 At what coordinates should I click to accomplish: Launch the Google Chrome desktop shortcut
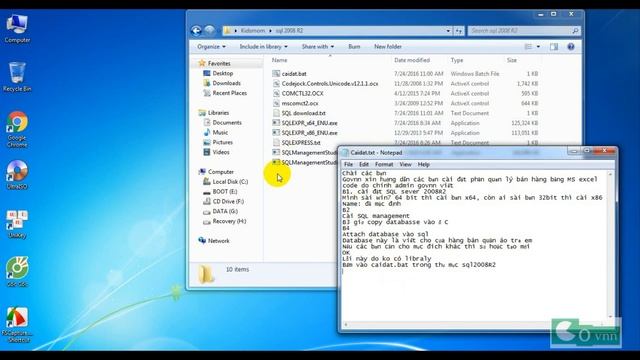(17, 129)
